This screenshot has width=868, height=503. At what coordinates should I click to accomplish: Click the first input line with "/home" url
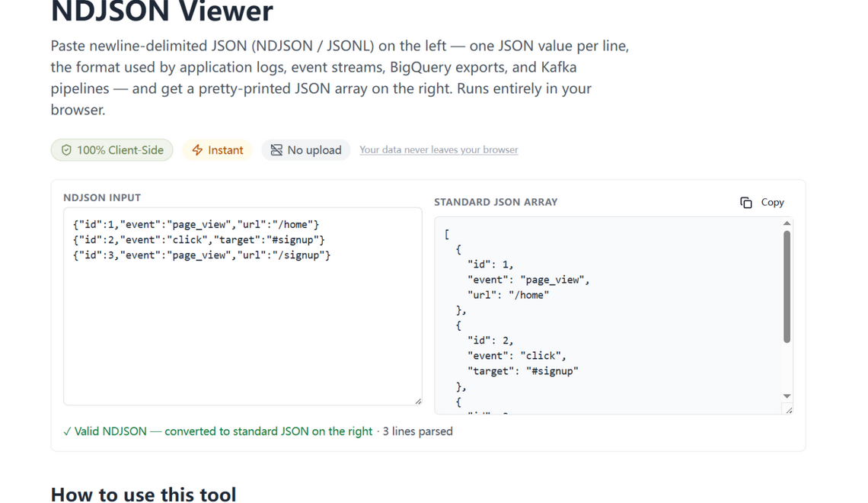(x=196, y=224)
